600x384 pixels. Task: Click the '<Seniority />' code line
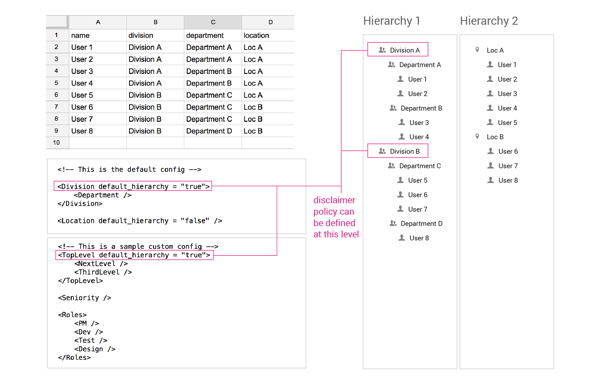(85, 298)
